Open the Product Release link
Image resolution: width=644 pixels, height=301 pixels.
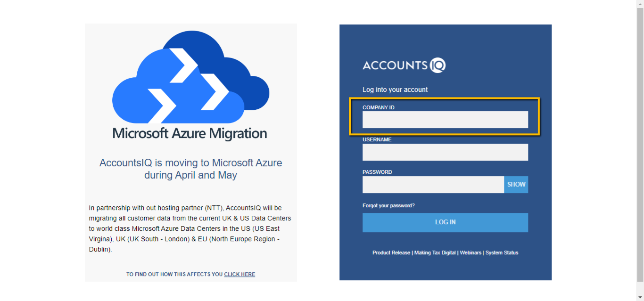click(x=391, y=253)
